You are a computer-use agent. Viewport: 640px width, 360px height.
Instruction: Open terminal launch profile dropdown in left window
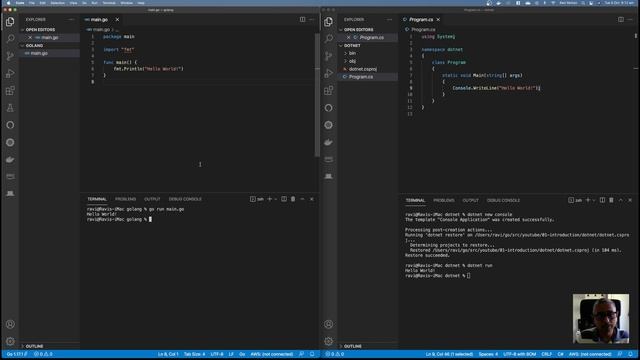[276, 199]
